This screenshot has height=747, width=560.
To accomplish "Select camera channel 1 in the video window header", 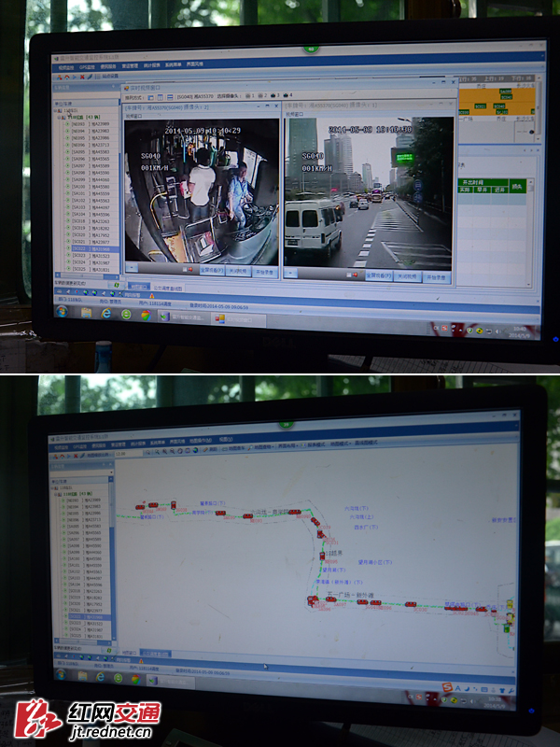I will tap(246, 95).
